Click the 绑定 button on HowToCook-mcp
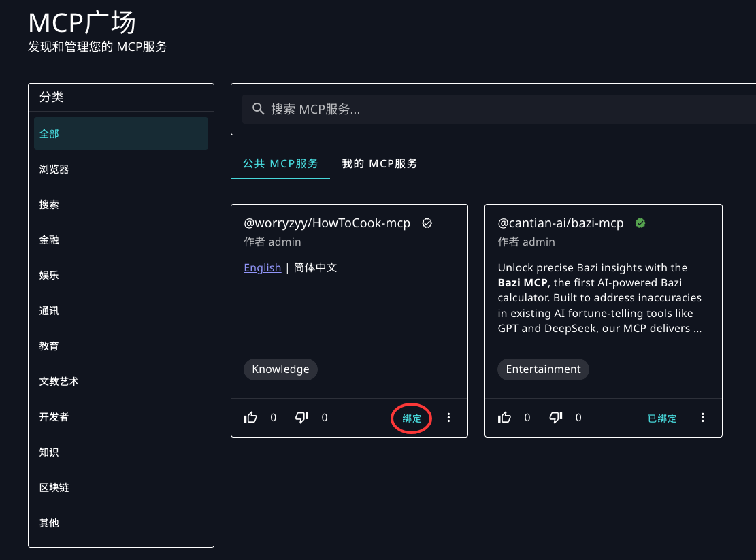 [x=410, y=418]
